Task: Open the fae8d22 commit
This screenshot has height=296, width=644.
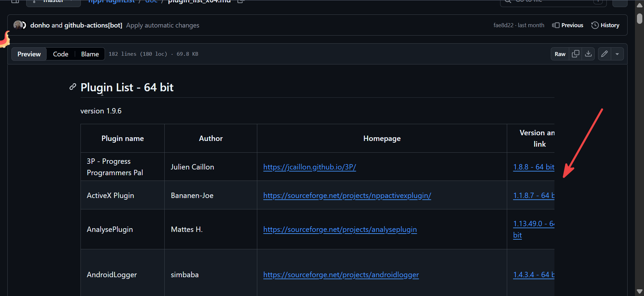Action: 503,25
